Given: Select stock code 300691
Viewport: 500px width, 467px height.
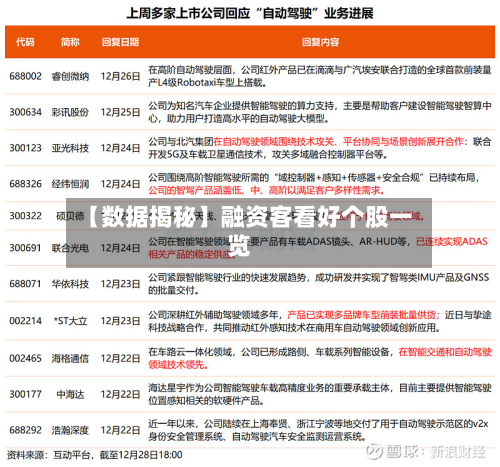Looking at the screenshot, I should 26,248.
